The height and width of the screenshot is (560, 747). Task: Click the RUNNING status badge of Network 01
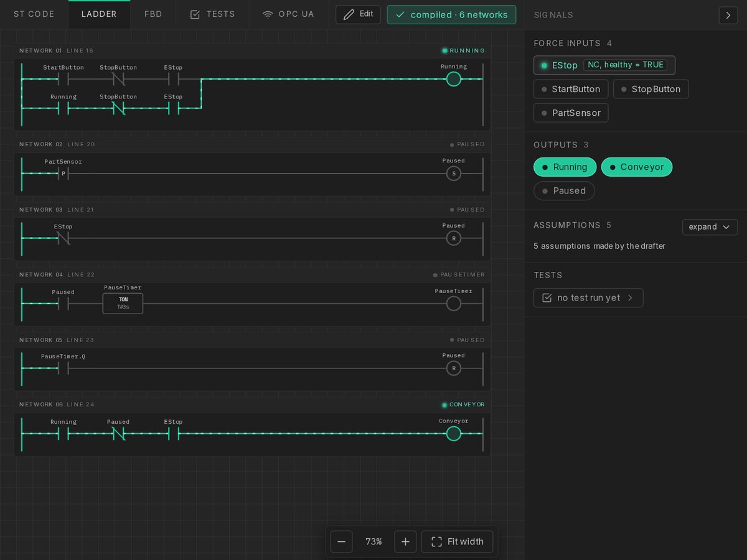point(463,51)
